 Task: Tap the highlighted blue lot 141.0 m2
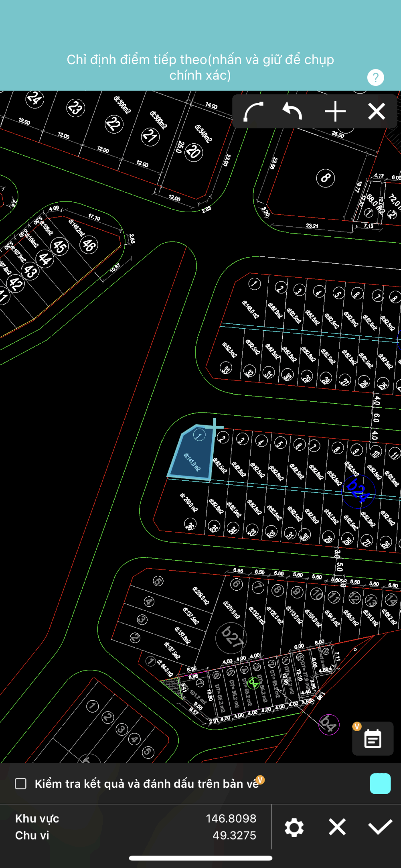pos(192,457)
